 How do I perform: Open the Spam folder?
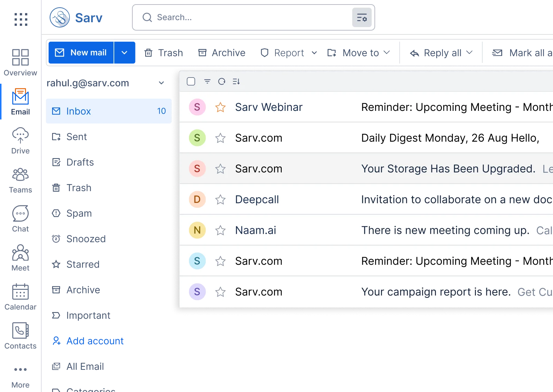click(x=109, y=213)
